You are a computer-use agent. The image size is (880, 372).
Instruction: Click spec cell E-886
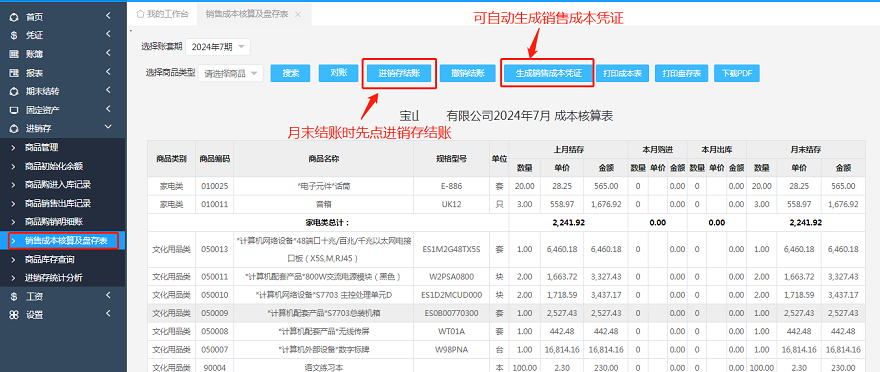point(452,186)
